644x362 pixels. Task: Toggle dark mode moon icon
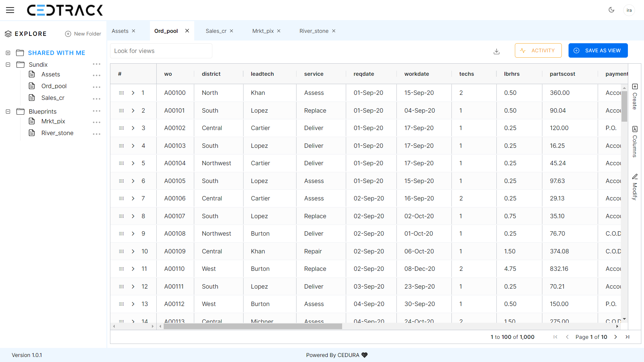click(611, 10)
